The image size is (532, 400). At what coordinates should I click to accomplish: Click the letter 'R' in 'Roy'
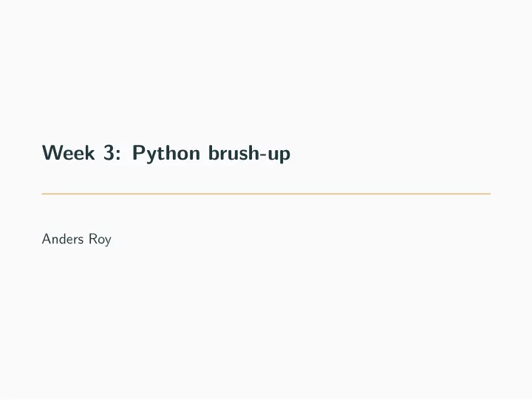92,239
